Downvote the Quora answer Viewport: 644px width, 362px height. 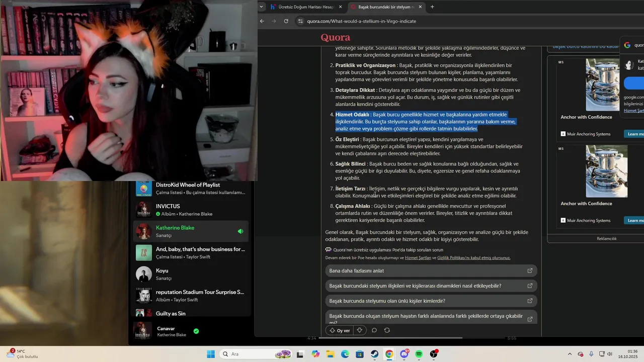[360, 330]
